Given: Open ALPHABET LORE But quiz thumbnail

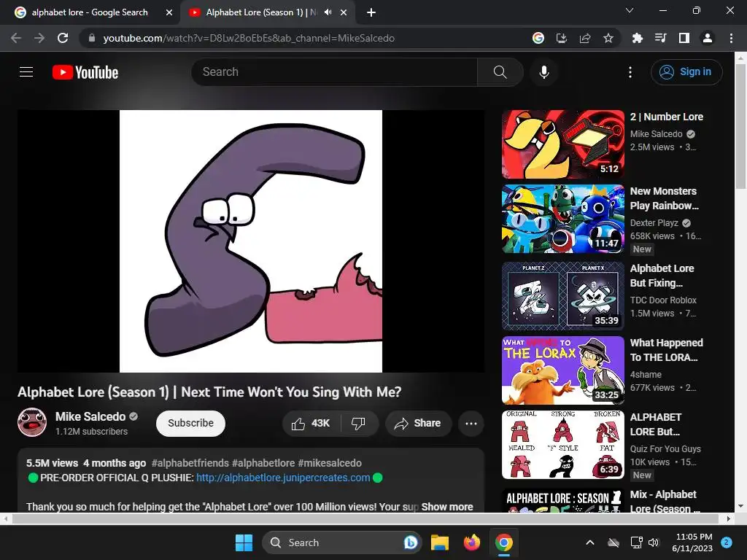Looking at the screenshot, I should click(x=562, y=445).
